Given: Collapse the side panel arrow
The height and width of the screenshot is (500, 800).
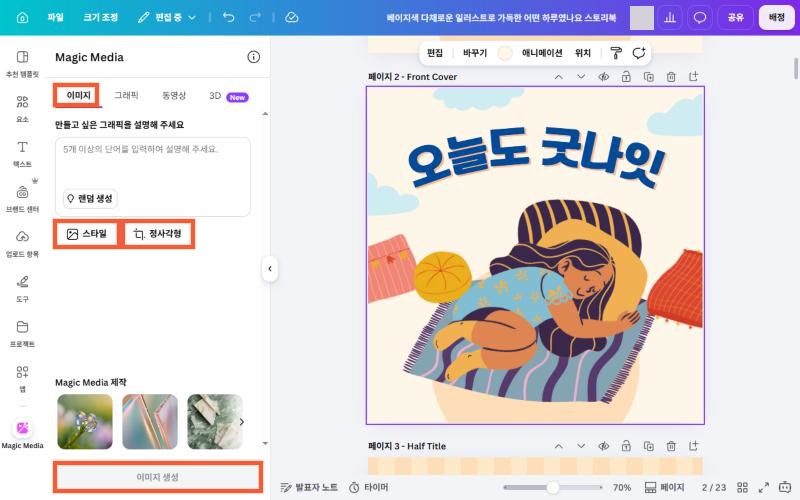Looking at the screenshot, I should point(270,268).
